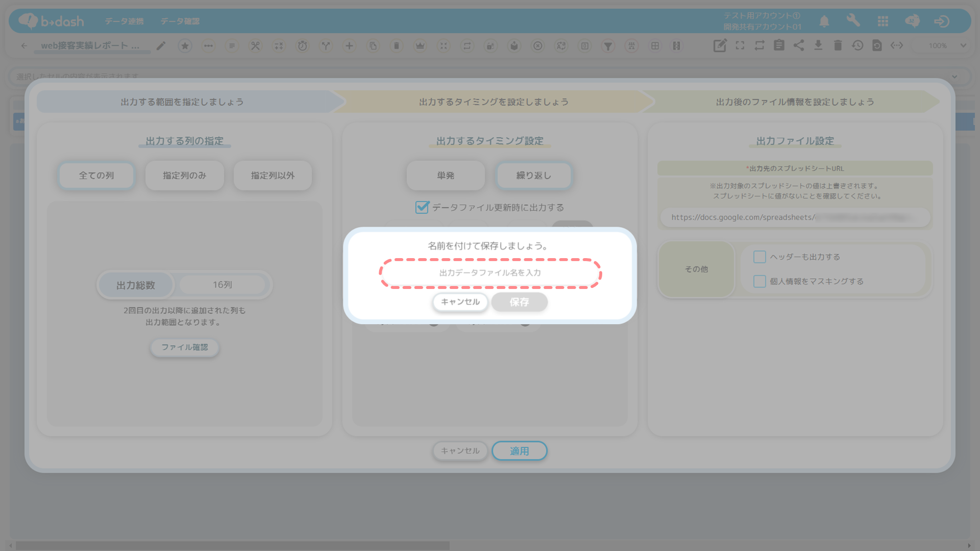This screenshot has height=551, width=980.
Task: Click the scissors tool icon
Action: coord(255,46)
